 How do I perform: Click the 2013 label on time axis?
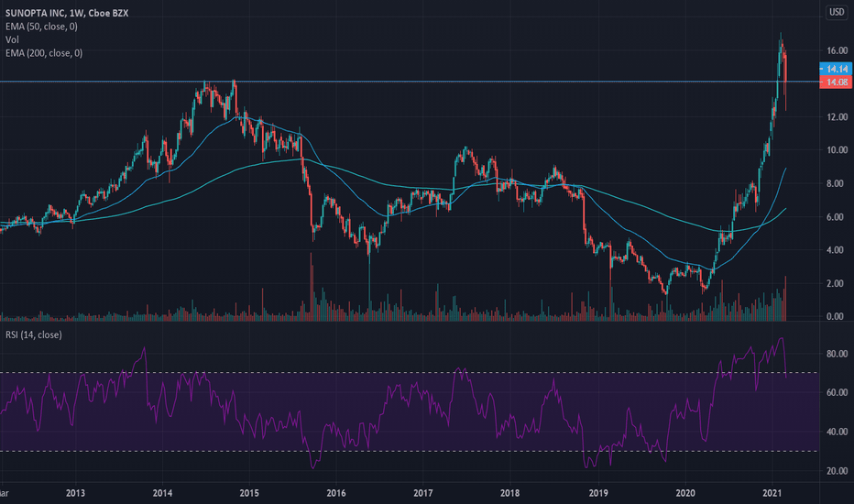coord(75,493)
